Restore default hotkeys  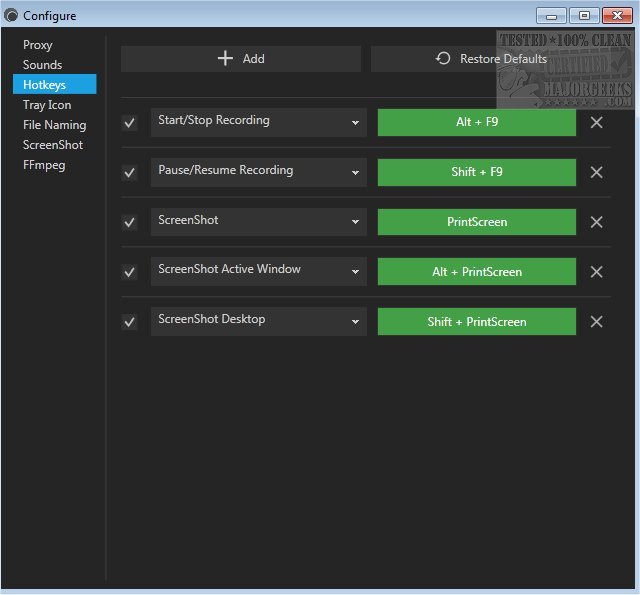click(x=491, y=59)
